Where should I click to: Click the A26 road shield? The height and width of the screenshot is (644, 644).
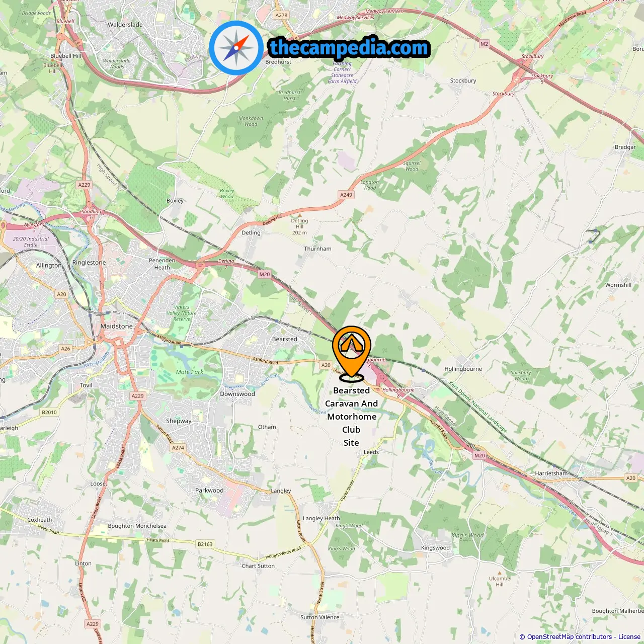(66, 348)
